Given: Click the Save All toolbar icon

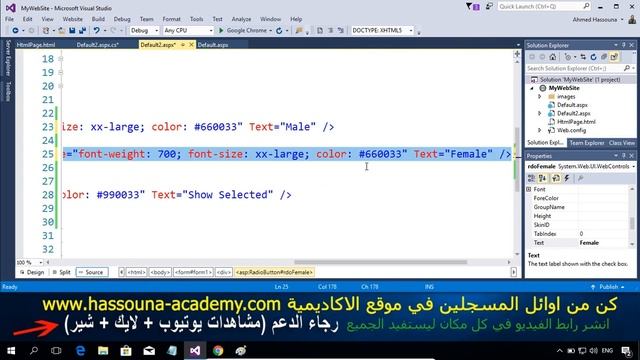Looking at the screenshot, I should (x=82, y=31).
